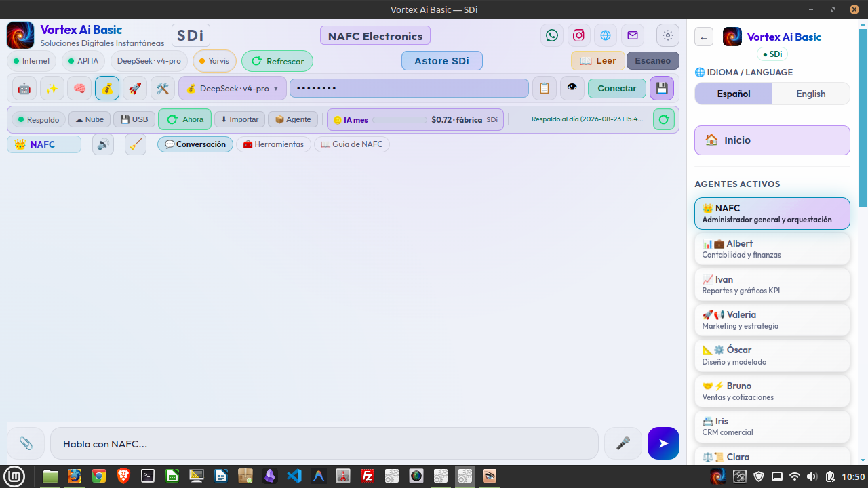This screenshot has height=488, width=868.
Task: Activate the microphone voice input
Action: 623,443
